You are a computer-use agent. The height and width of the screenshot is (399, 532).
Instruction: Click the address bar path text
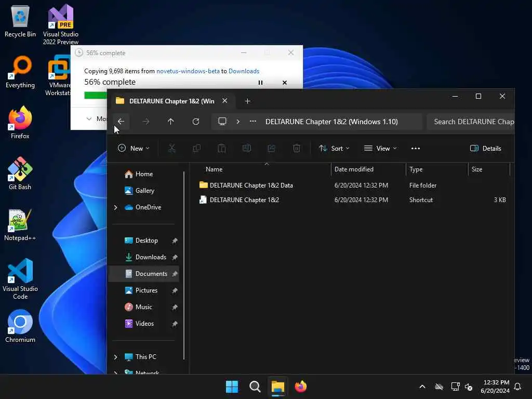pyautogui.click(x=331, y=122)
